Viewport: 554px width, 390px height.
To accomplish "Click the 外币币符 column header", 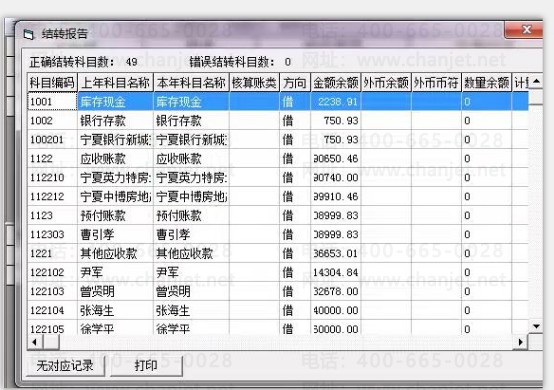I will pyautogui.click(x=436, y=83).
